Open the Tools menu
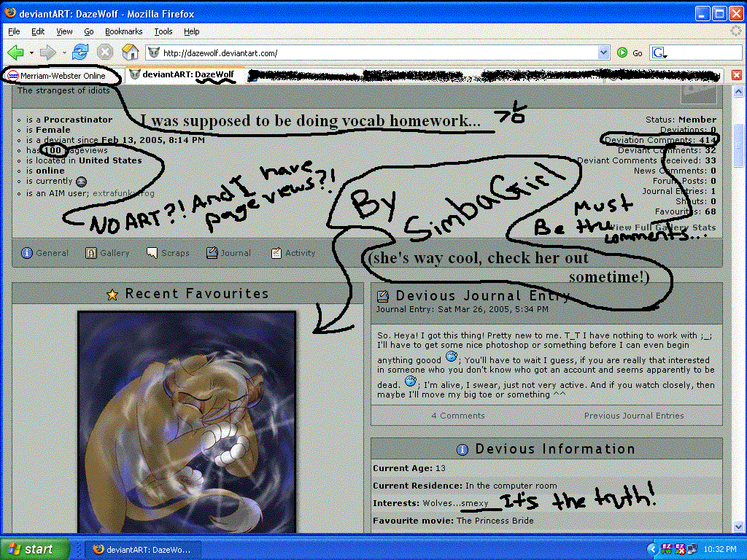Screen dimensions: 747x560 coord(163,31)
